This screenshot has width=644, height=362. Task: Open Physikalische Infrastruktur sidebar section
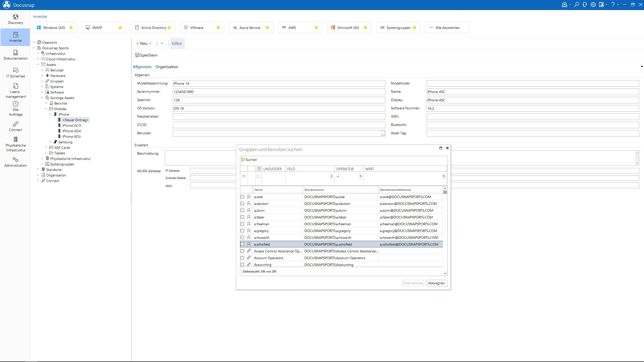[15, 144]
